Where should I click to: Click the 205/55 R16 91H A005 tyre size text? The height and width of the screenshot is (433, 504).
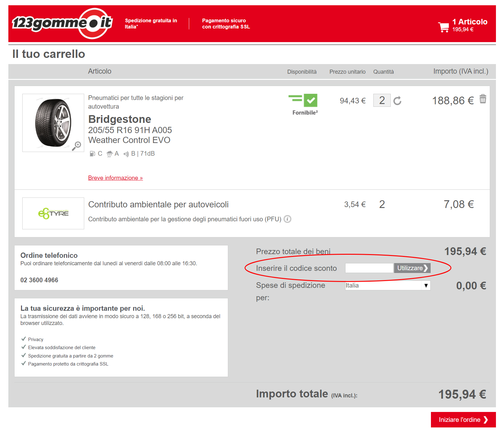pos(130,130)
